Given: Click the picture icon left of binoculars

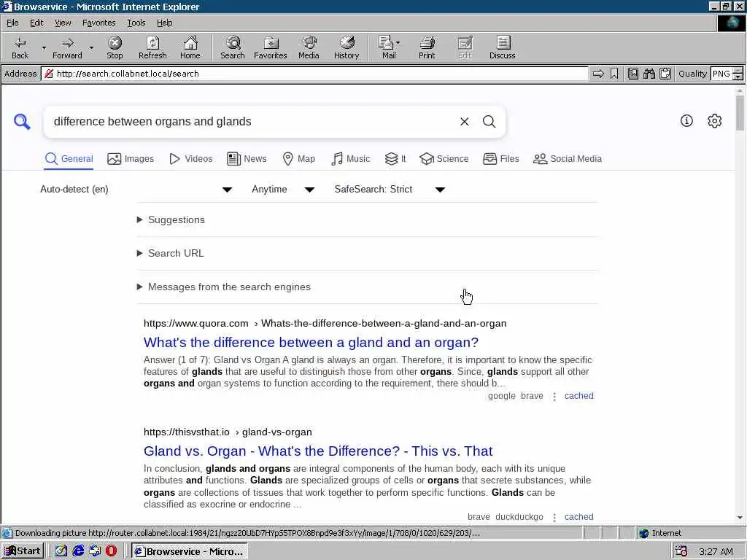Looking at the screenshot, I should point(633,74).
